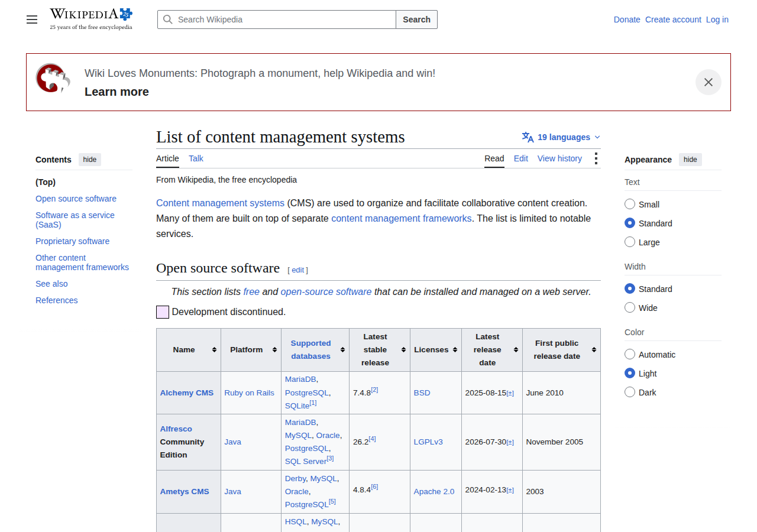The image size is (757, 532).
Task: Edit the Open source software section
Action: 297,270
